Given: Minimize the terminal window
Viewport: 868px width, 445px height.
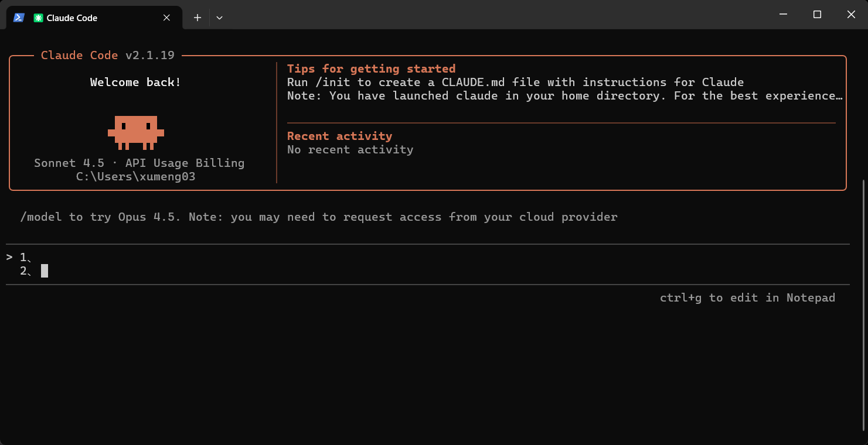Looking at the screenshot, I should (x=782, y=15).
